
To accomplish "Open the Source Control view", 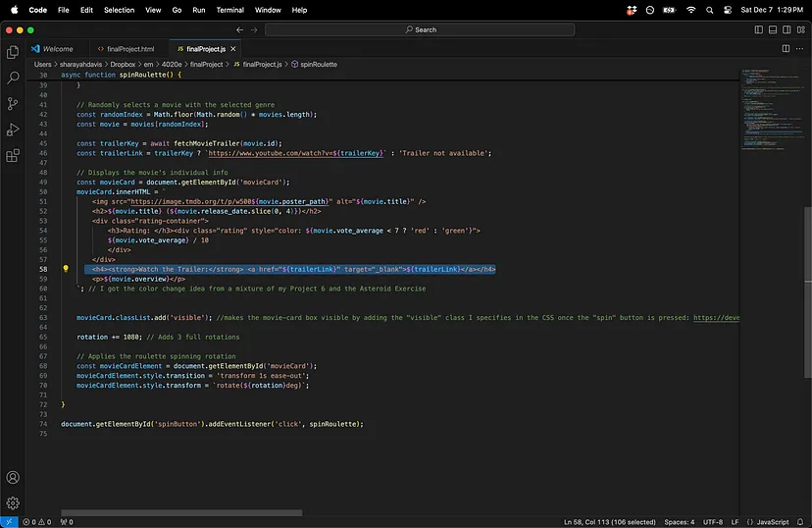I will 13,103.
